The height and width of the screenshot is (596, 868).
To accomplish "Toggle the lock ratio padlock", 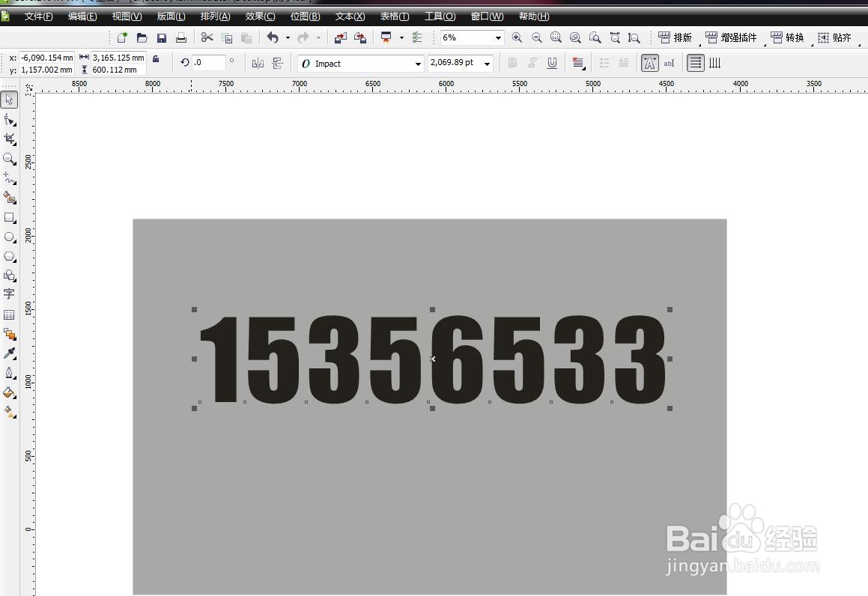I will click(156, 58).
